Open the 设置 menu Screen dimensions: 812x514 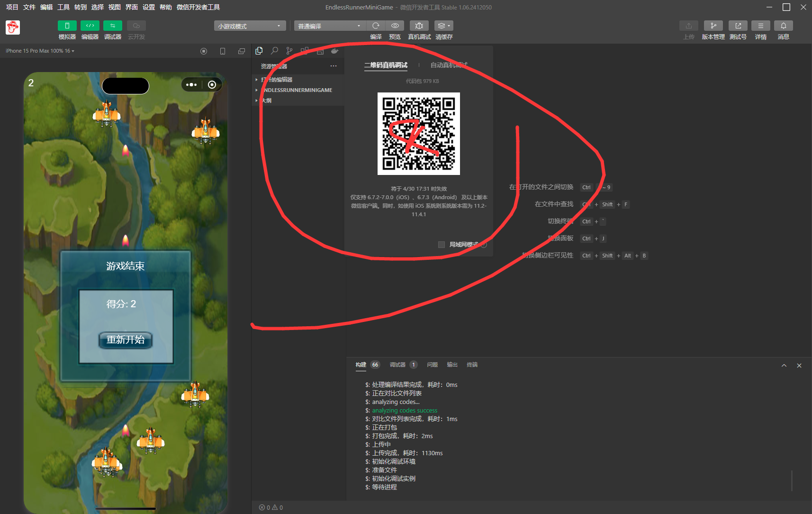pos(149,7)
